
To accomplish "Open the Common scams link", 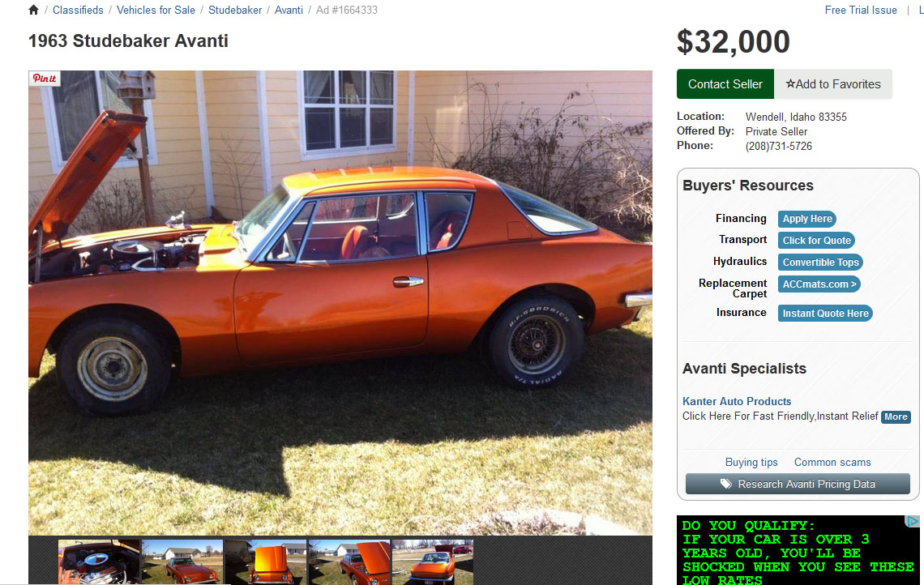I will 832,463.
